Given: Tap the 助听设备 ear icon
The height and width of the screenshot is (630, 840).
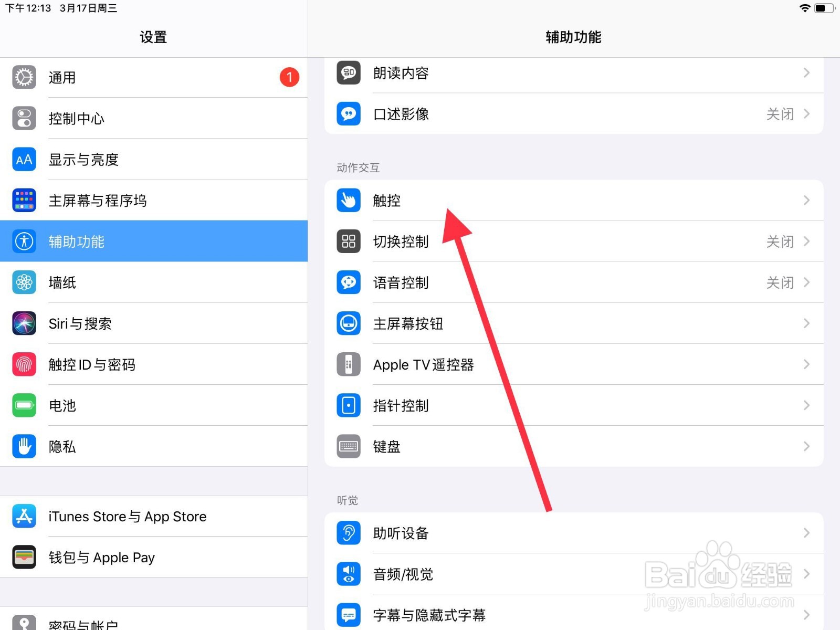Looking at the screenshot, I should point(349,533).
